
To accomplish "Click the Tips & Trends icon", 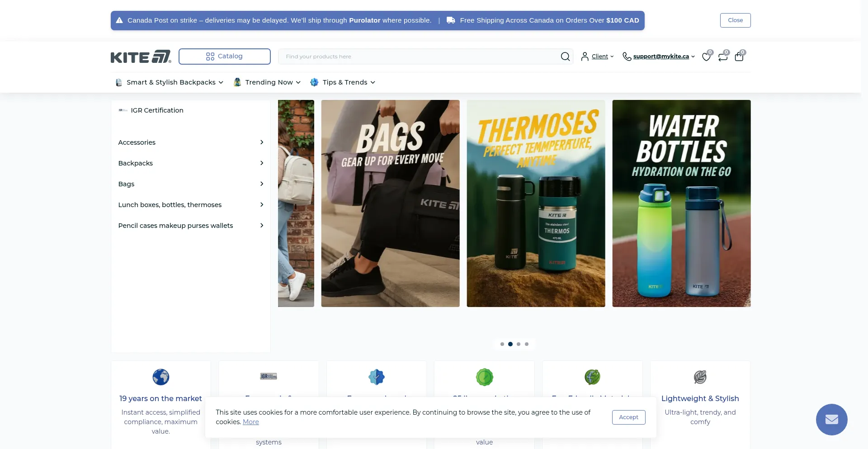I will point(314,82).
